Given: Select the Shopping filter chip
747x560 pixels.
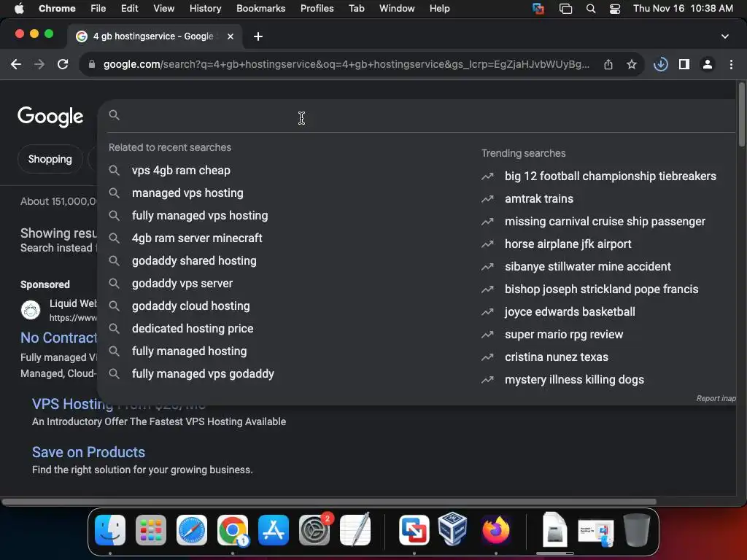Looking at the screenshot, I should pos(50,159).
